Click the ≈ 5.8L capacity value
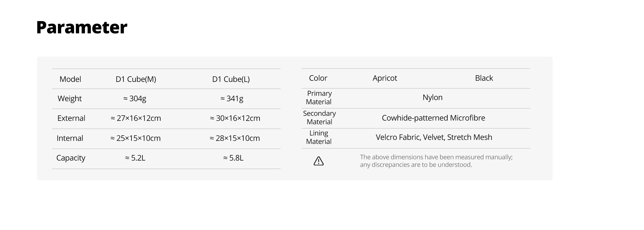 pos(233,158)
